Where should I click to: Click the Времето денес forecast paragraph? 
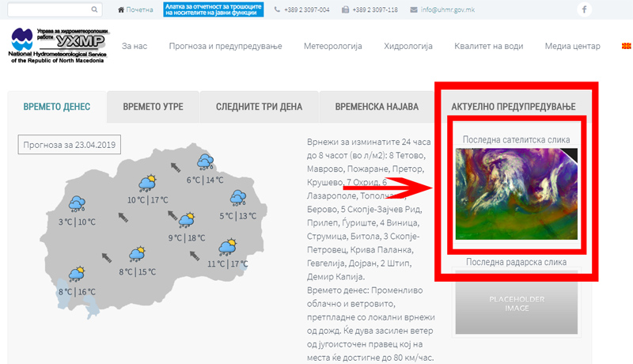(x=370, y=324)
